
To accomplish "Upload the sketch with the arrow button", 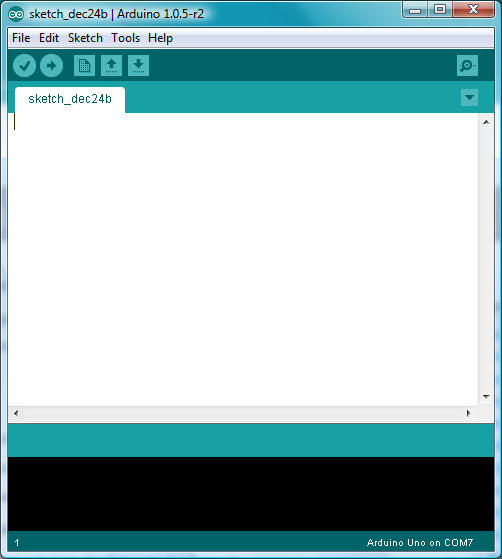I will (x=51, y=66).
